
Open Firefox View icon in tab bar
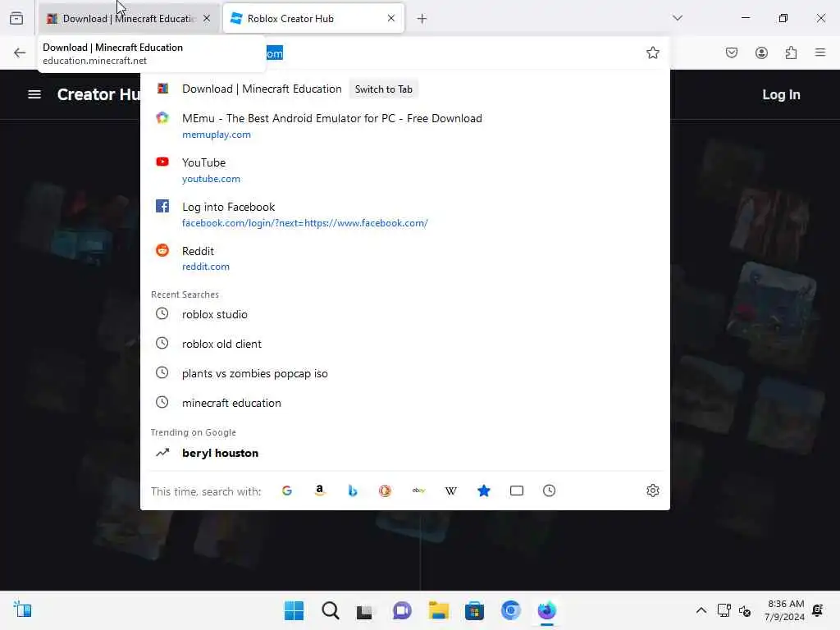pyautogui.click(x=16, y=18)
